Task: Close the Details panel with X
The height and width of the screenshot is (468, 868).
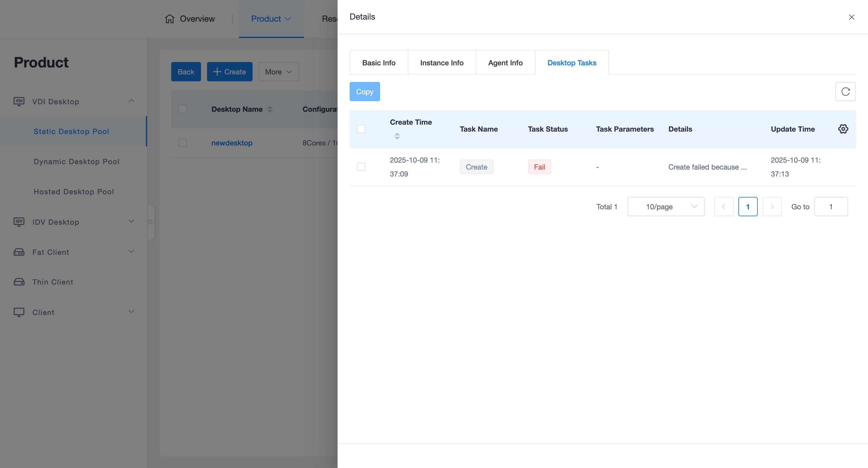Action: pos(851,17)
